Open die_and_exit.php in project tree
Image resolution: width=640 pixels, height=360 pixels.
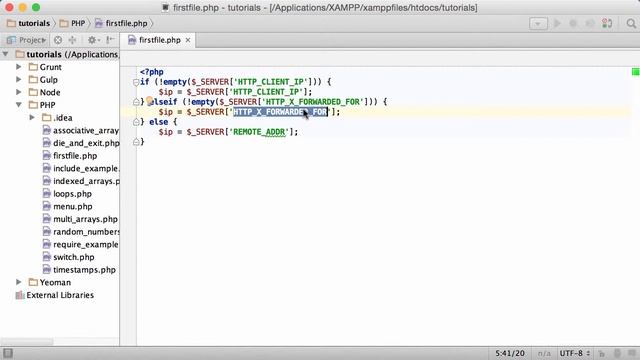point(81,143)
